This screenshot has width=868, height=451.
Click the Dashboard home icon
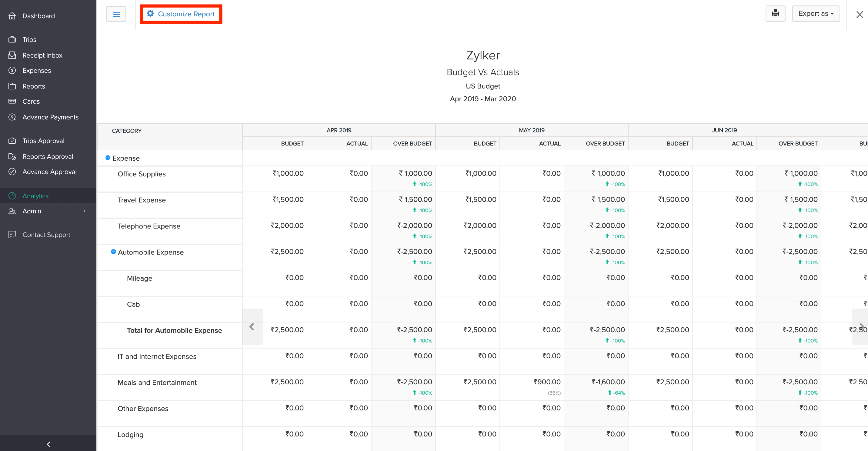click(12, 16)
